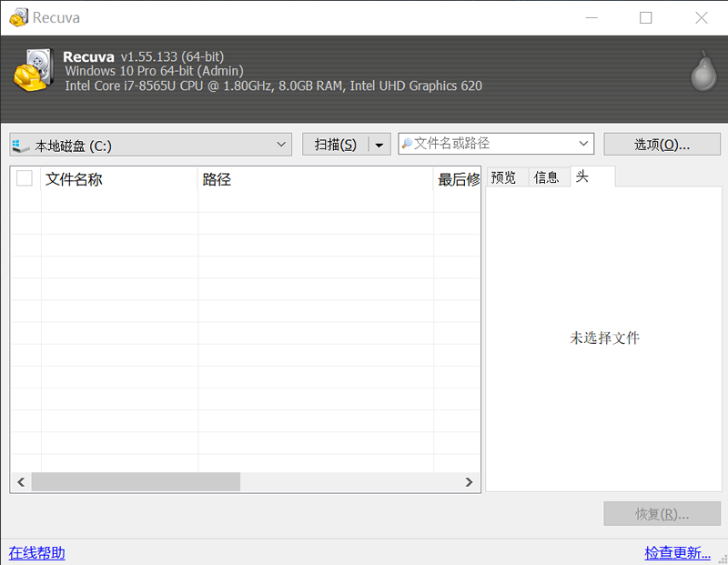This screenshot has width=728, height=565.
Task: Click the window resize grip corner
Action: [723, 560]
